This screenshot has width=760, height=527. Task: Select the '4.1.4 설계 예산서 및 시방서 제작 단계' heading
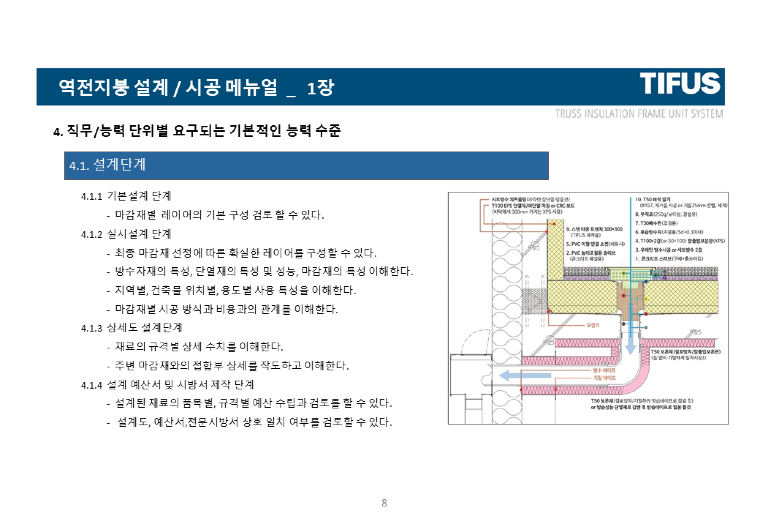167,384
